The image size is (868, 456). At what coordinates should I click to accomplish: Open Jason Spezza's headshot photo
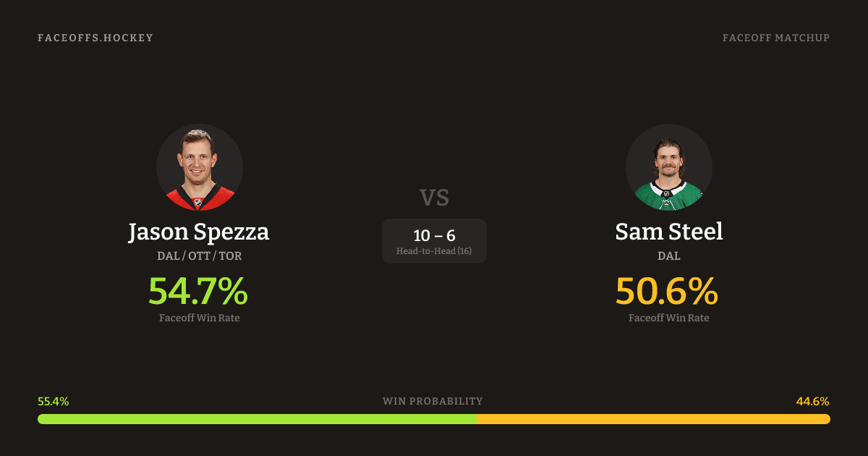(200, 167)
